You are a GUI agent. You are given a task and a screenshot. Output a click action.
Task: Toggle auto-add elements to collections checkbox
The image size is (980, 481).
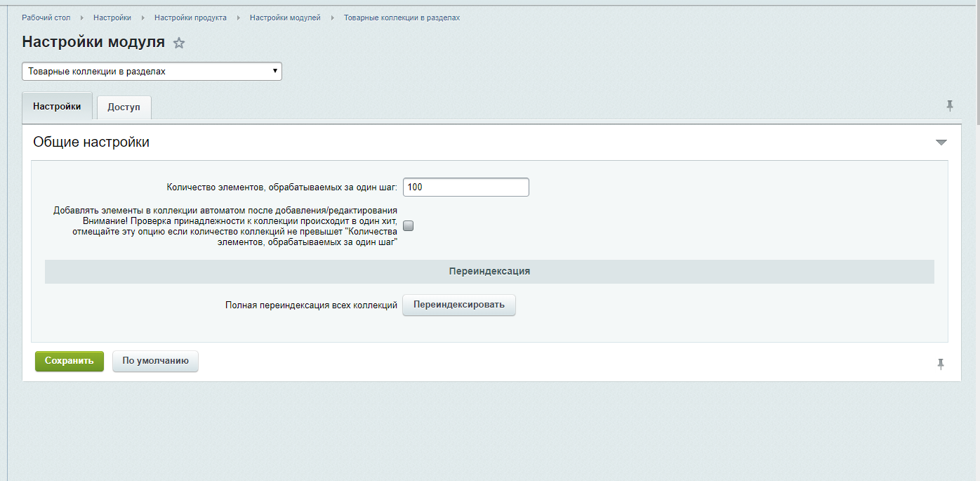(409, 225)
